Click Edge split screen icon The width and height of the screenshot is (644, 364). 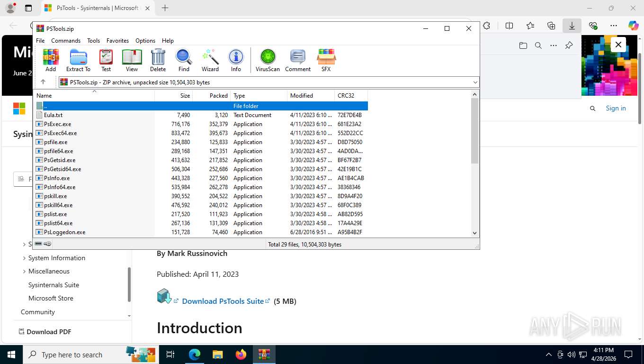point(510,26)
